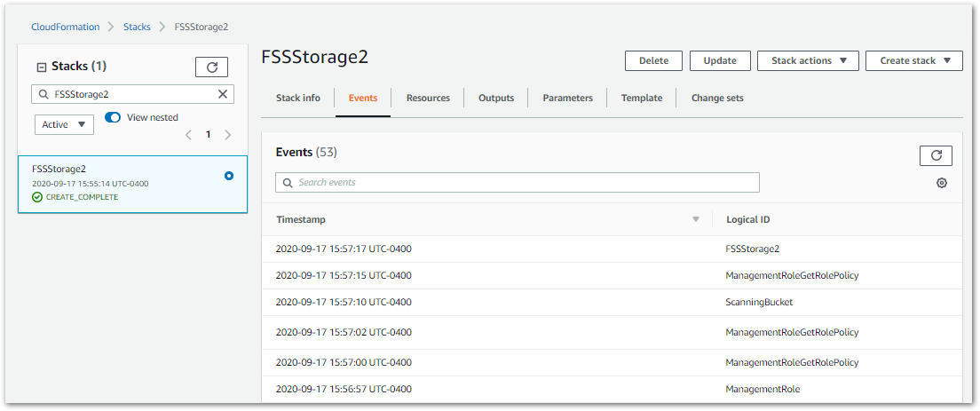This screenshot has height=411, width=980.
Task: Switch to the Resources tab
Action: 428,98
